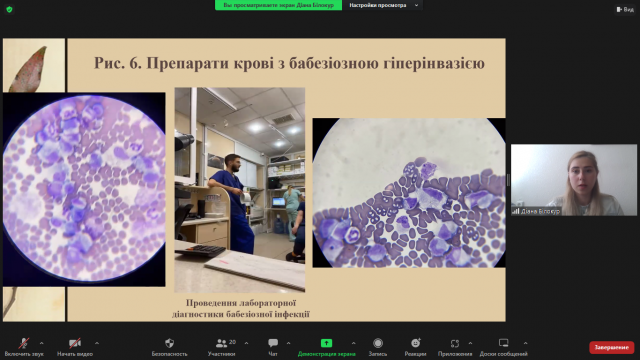
Task: Expand chat options arrow
Action: [288, 343]
